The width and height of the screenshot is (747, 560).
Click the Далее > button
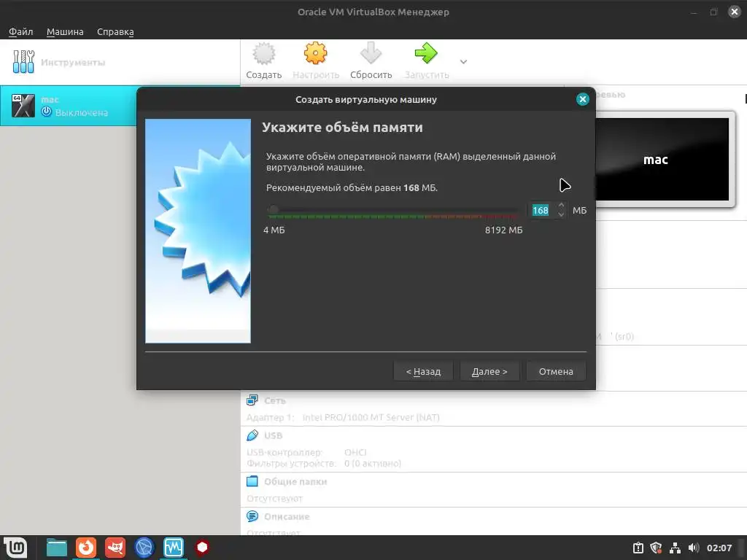(x=489, y=371)
